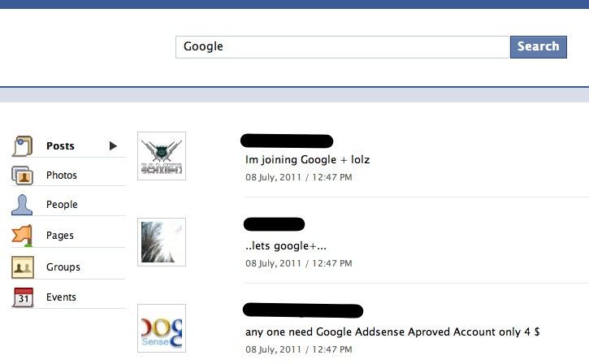
Task: Click the Photos filter icon
Action: [x=23, y=175]
